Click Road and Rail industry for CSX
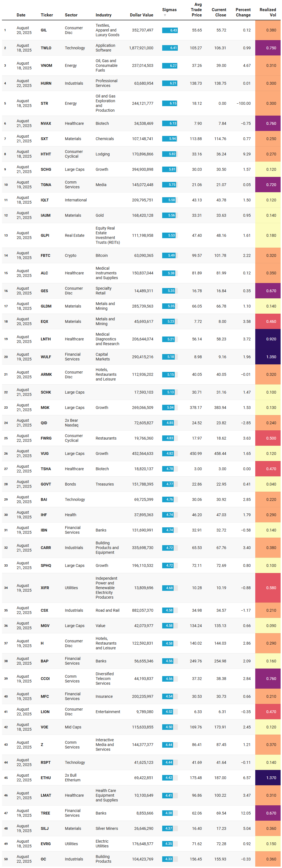The height and width of the screenshot is (868, 282). 107,611
